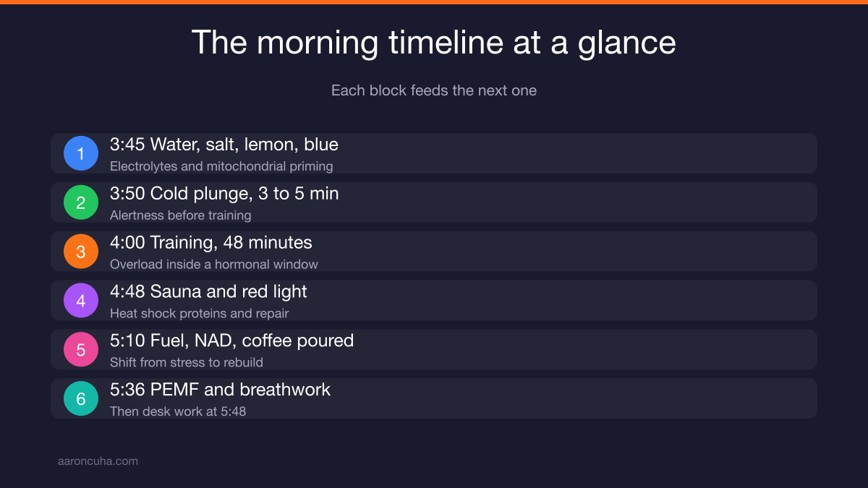Screen dimensions: 868x488
Task: Click the purple circle numbered 4
Action: (x=81, y=301)
